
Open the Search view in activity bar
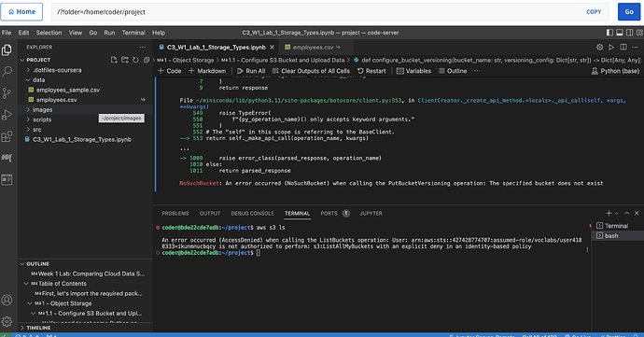coord(7,72)
